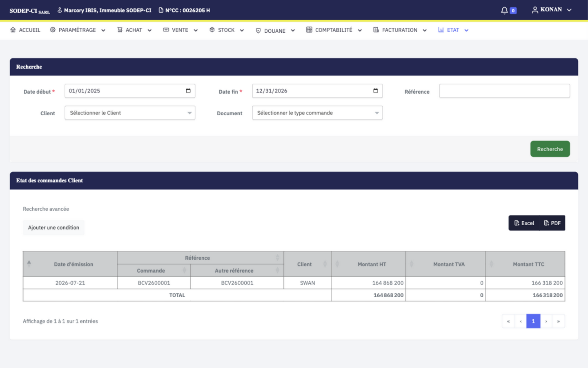Expand the KONAN user menu chevron
Viewport: 588px width, 368px height.
point(569,10)
